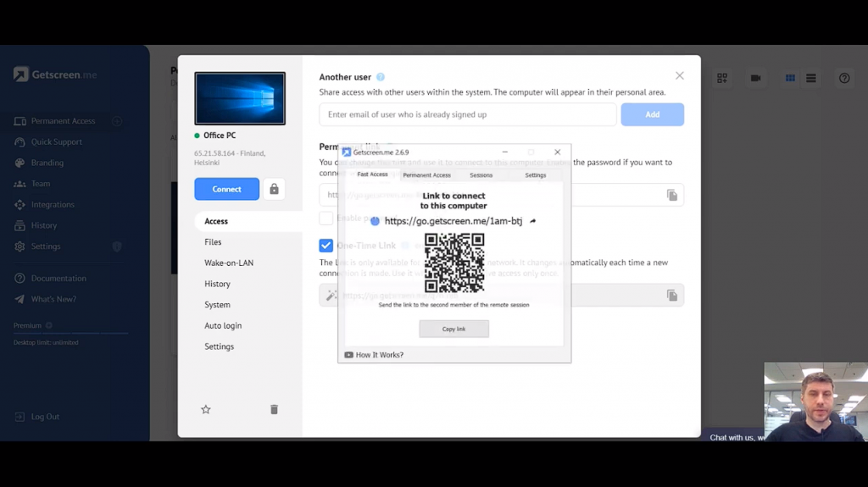Click the magic wand icon in one-time link field
The height and width of the screenshot is (487, 868).
tap(331, 296)
